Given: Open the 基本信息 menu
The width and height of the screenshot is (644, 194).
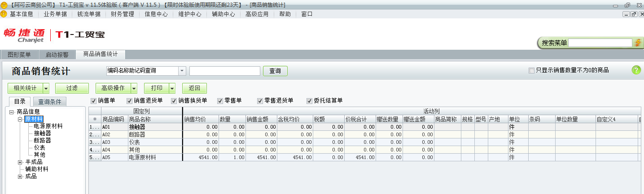Looking at the screenshot, I should [x=21, y=14].
